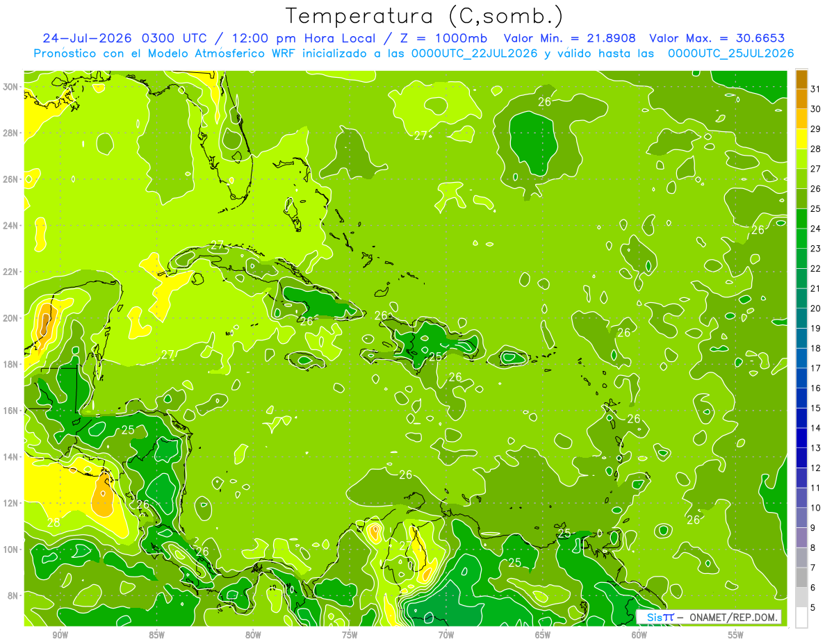Click the initialization time '0000UTC_22JUL2026'
The height and width of the screenshot is (644, 834).
click(x=473, y=53)
